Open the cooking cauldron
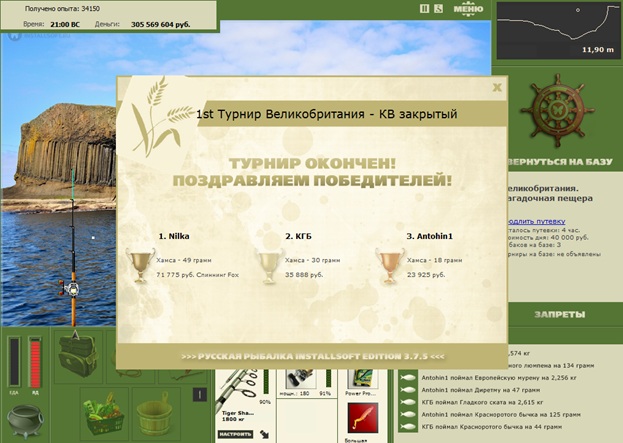This screenshot has width=623, height=443. [x=25, y=420]
